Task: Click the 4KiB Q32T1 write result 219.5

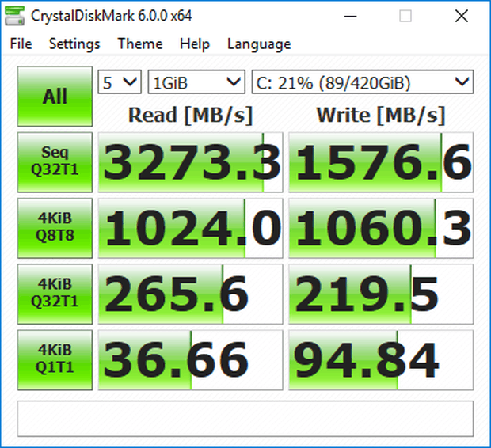Action: pyautogui.click(x=381, y=294)
